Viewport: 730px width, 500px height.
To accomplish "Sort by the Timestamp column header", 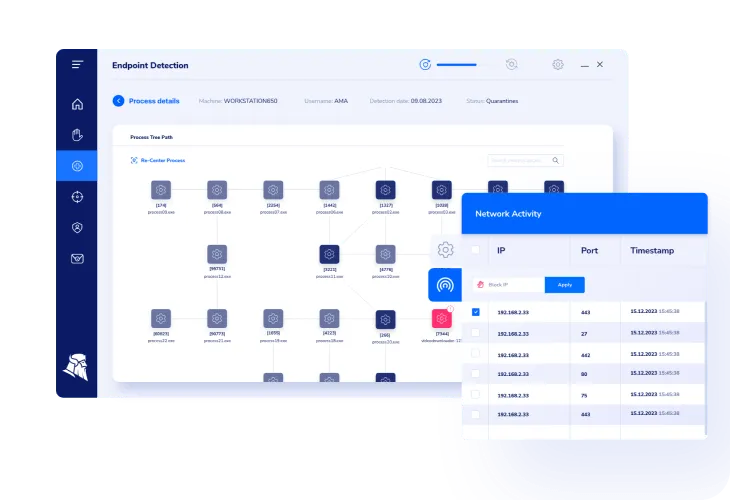I will 652,250.
